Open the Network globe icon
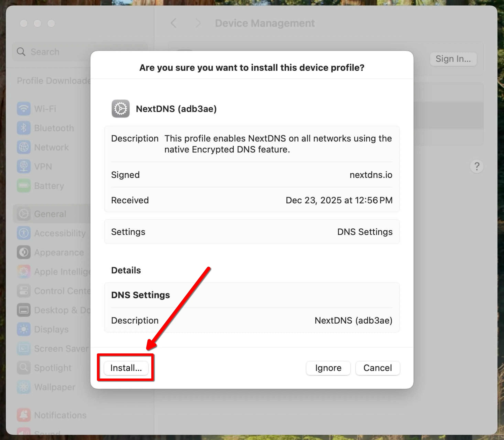This screenshot has height=440, width=504. (24, 147)
